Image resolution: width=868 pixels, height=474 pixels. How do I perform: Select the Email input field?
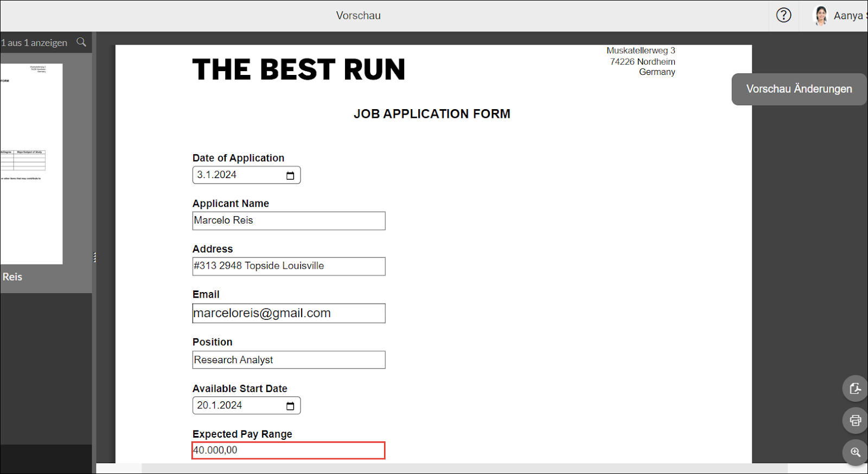(289, 313)
